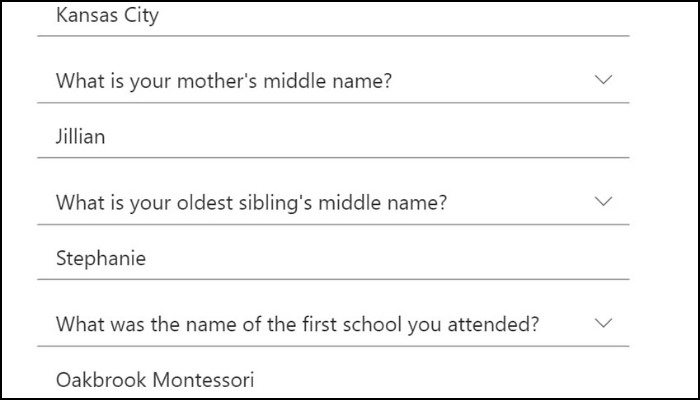The width and height of the screenshot is (700, 400).
Task: Click the chevron beside the first school question
Action: (x=602, y=323)
